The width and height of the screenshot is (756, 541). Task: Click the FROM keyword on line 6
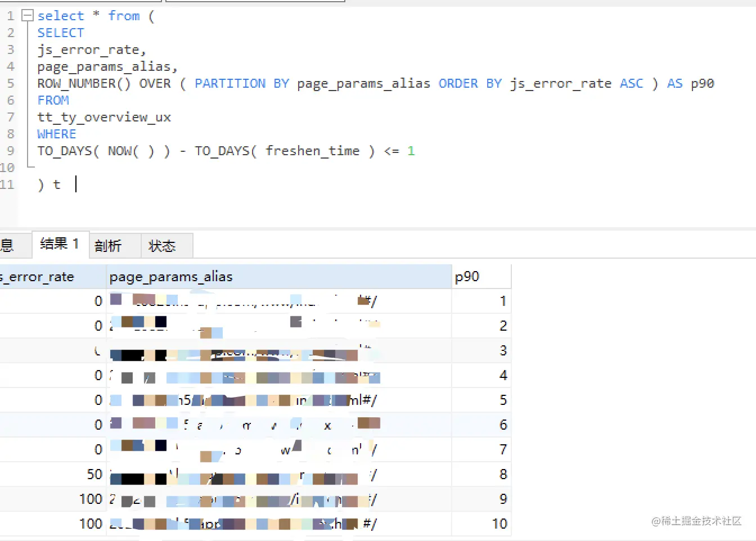53,100
